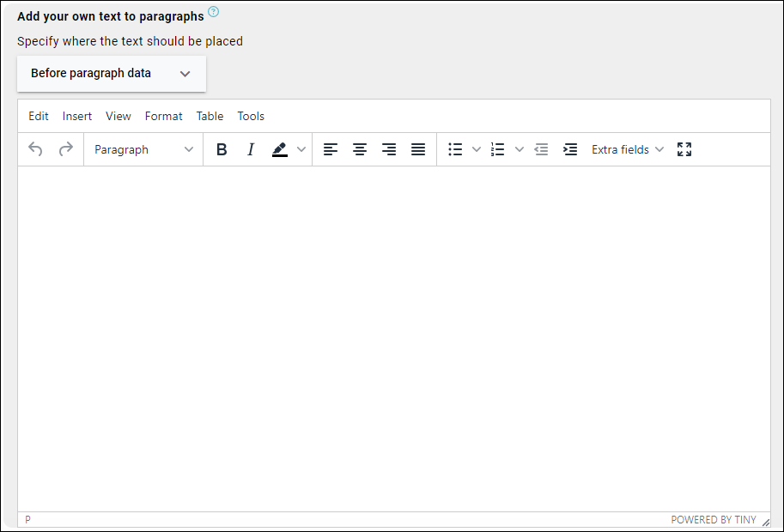
Task: Click inside the empty text editor area
Action: (394, 339)
